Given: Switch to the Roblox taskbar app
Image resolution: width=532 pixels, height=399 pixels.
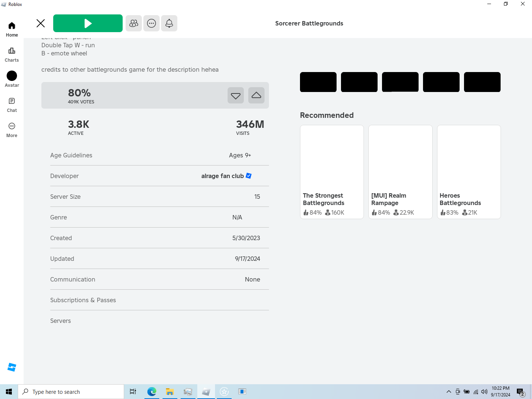Looking at the screenshot, I should (206, 392).
